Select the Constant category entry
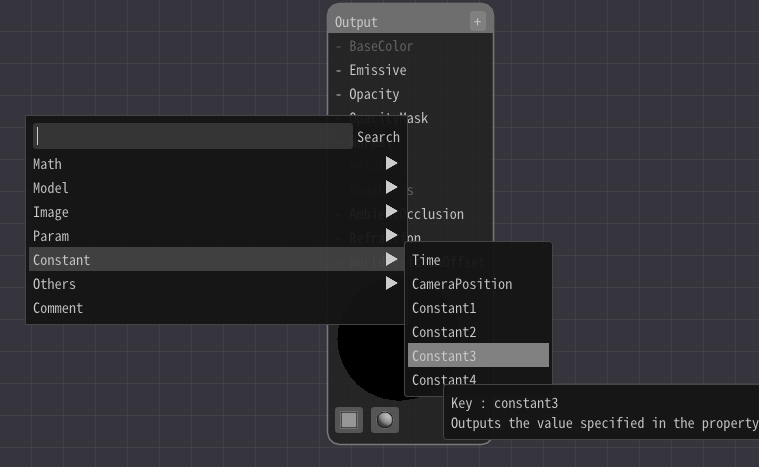This screenshot has width=759, height=467. coord(62,260)
